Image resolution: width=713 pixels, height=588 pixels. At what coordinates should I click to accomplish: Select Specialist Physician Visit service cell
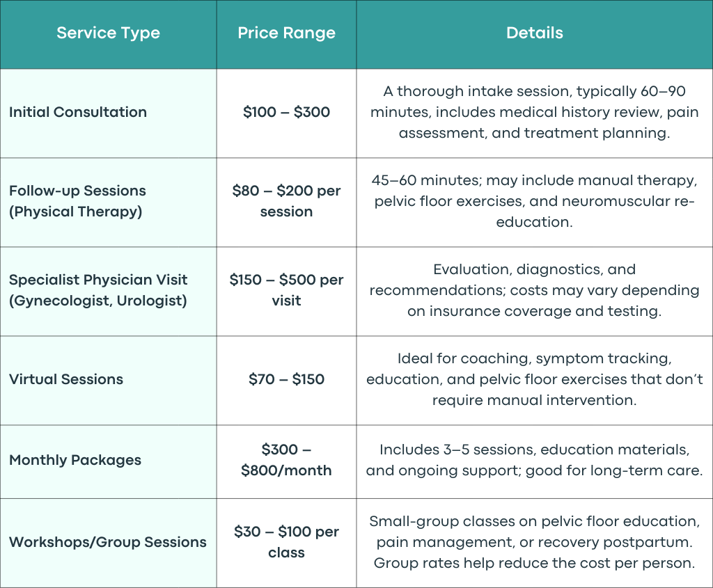(97, 290)
